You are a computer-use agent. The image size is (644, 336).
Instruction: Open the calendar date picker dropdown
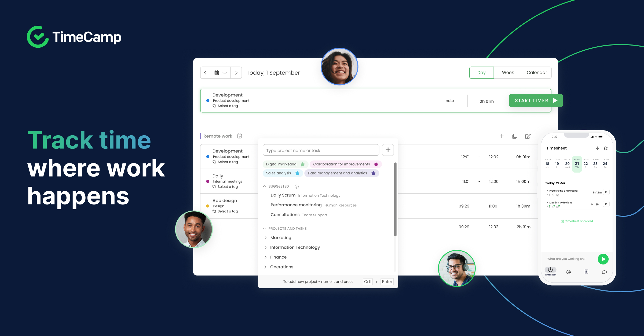tap(221, 73)
